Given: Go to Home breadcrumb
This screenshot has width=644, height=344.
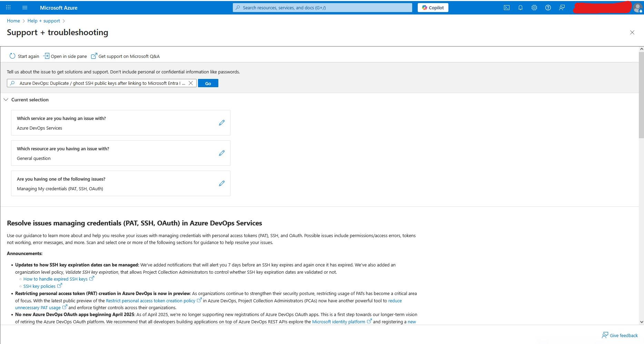Looking at the screenshot, I should (x=13, y=21).
